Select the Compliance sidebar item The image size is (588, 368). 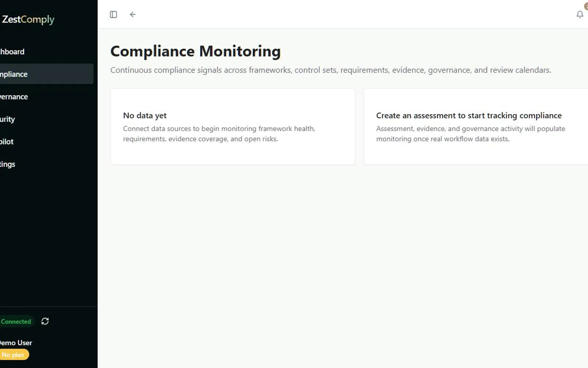(47, 74)
